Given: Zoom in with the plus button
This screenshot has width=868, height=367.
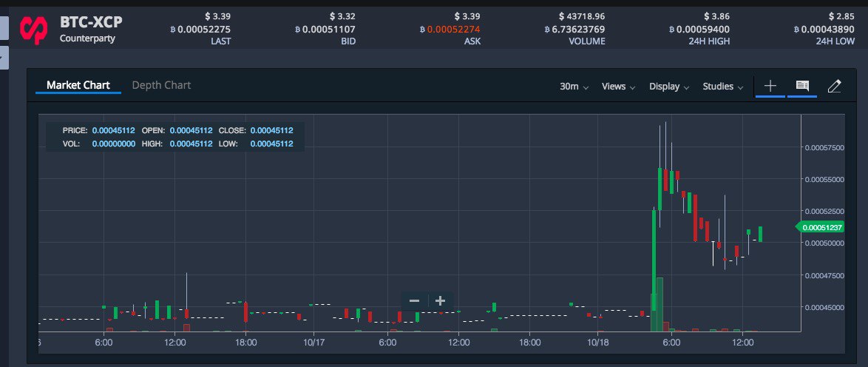Looking at the screenshot, I should click(x=441, y=301).
